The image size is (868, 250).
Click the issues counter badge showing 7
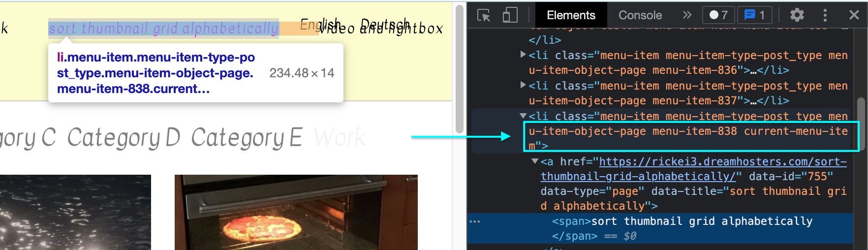click(x=718, y=15)
